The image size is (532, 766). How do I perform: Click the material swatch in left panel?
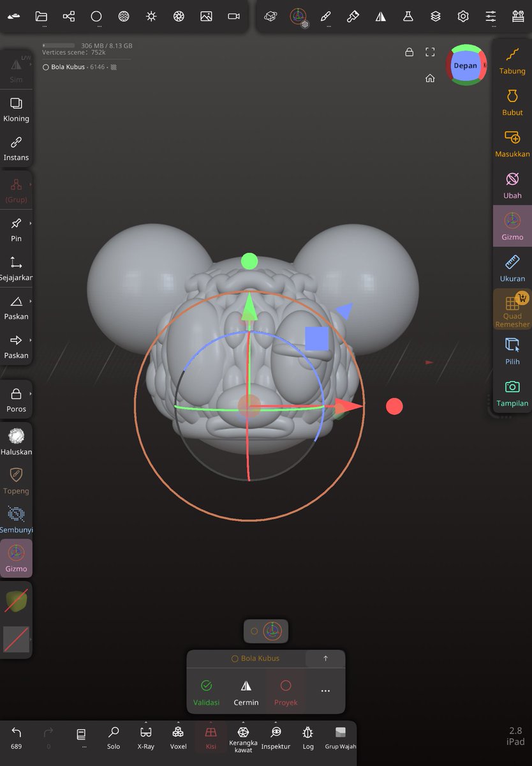tap(16, 601)
